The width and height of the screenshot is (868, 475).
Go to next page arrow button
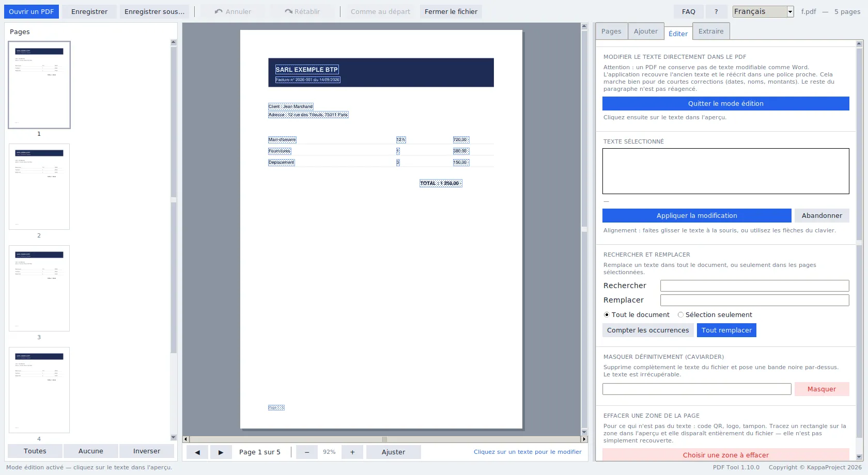[x=221, y=452]
